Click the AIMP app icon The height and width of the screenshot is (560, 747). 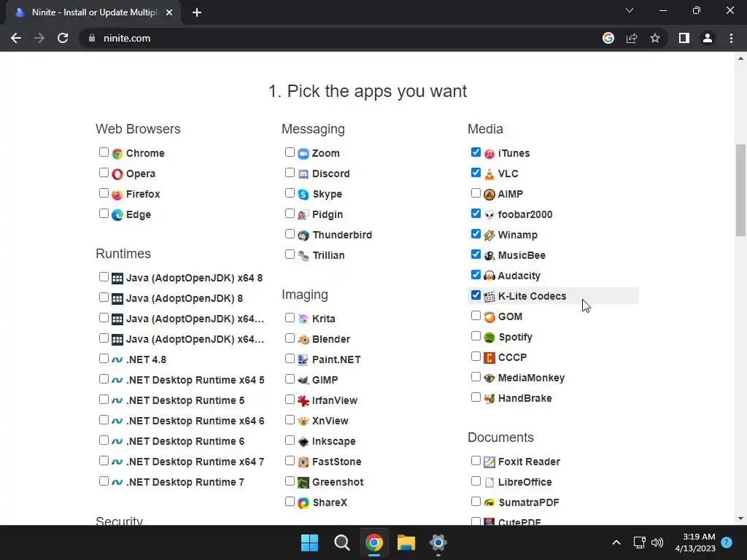(x=489, y=194)
